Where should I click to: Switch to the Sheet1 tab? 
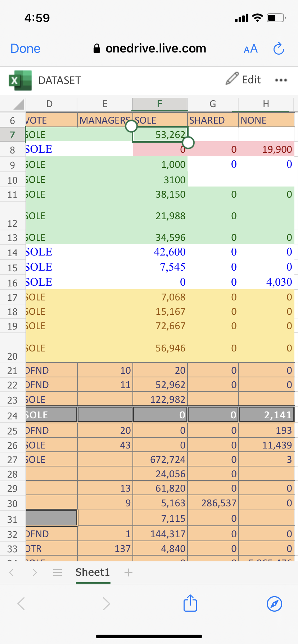pos(92,572)
